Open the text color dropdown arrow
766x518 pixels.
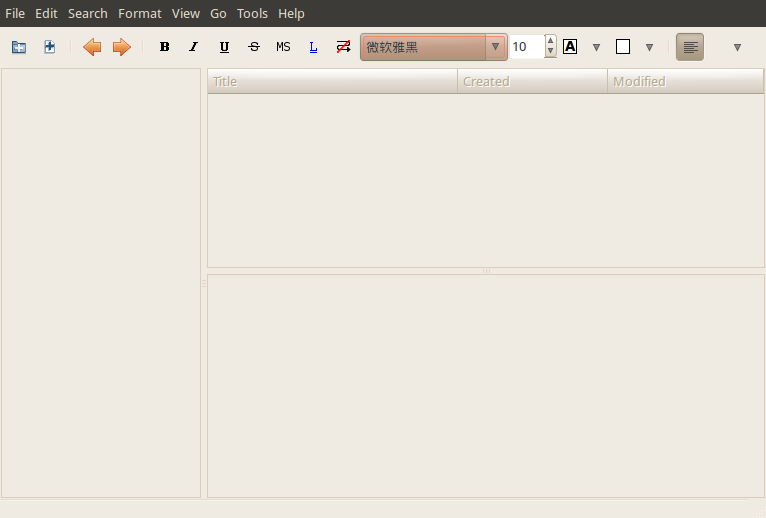point(596,47)
